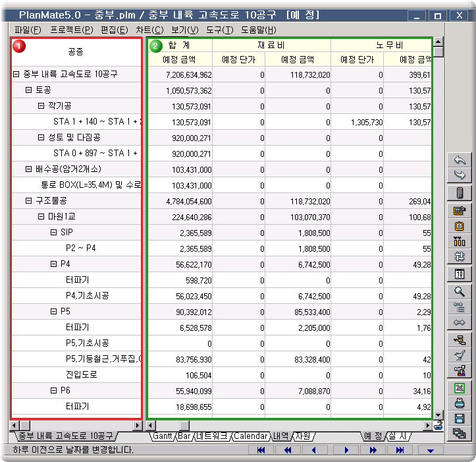
Task: Collapse the 구조물공 tree node
Action: 28,200
